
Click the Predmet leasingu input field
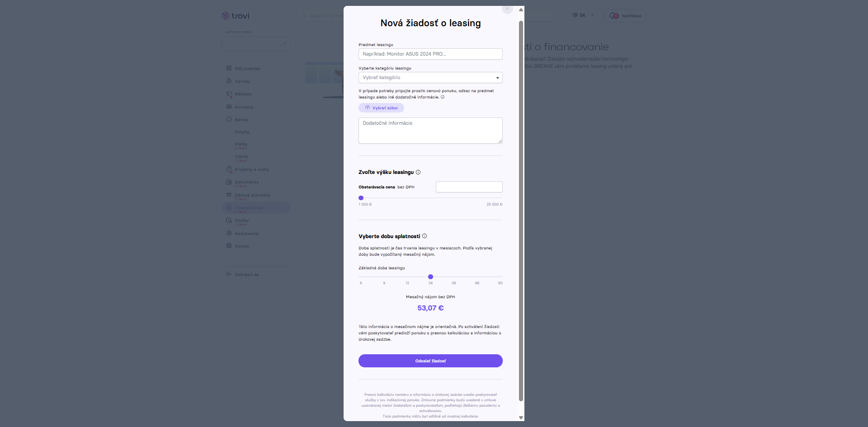(430, 54)
